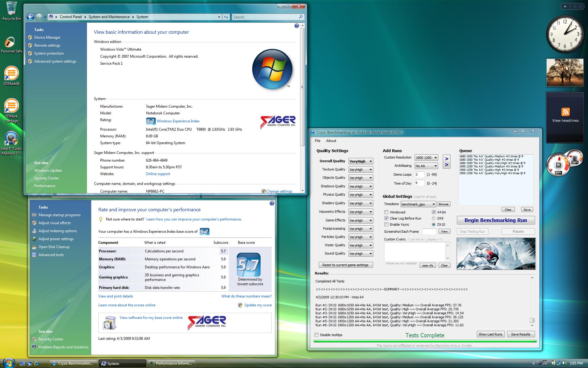588x368 pixels.
Task: Open the Windows Experience Index link
Action: (x=178, y=121)
